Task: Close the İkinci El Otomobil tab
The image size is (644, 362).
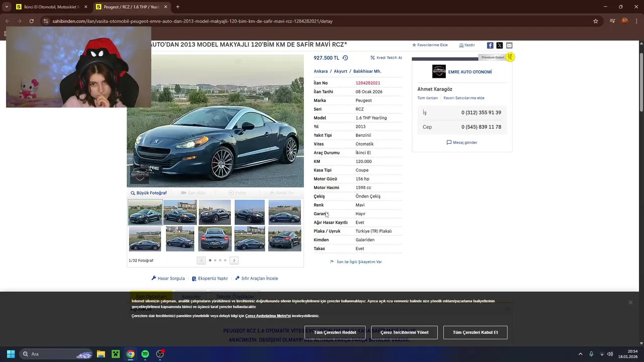Action: click(x=86, y=7)
